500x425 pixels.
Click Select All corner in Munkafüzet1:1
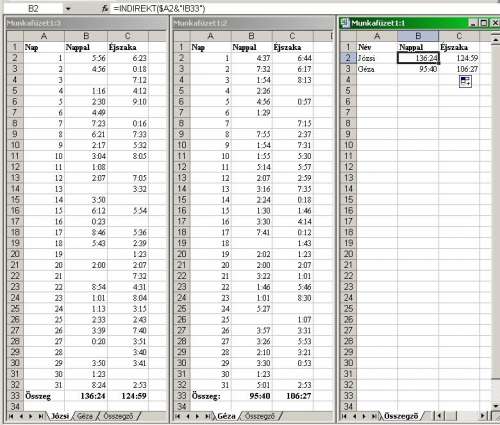point(348,36)
